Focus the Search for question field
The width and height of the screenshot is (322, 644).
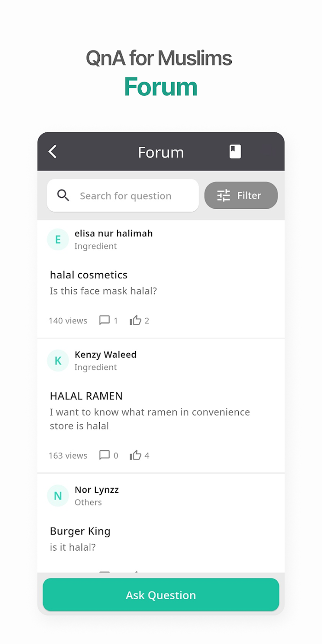(123, 195)
